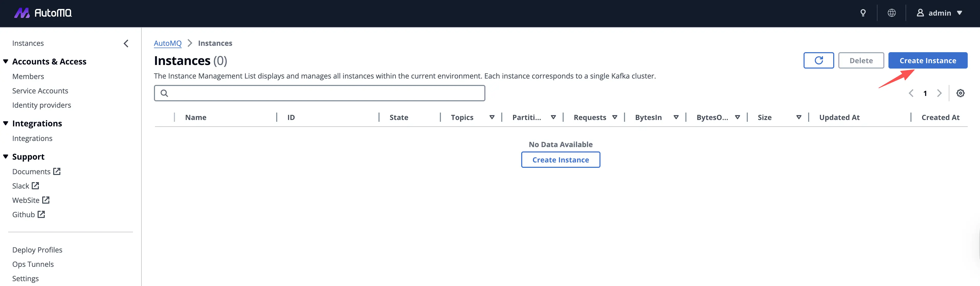Click the AutoMQ logo

(43, 13)
